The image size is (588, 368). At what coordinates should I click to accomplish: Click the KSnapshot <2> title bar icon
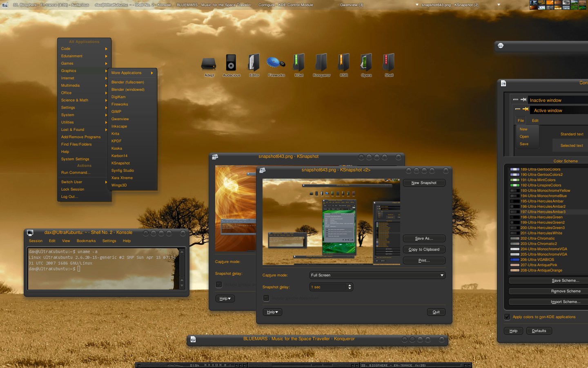[x=262, y=170]
